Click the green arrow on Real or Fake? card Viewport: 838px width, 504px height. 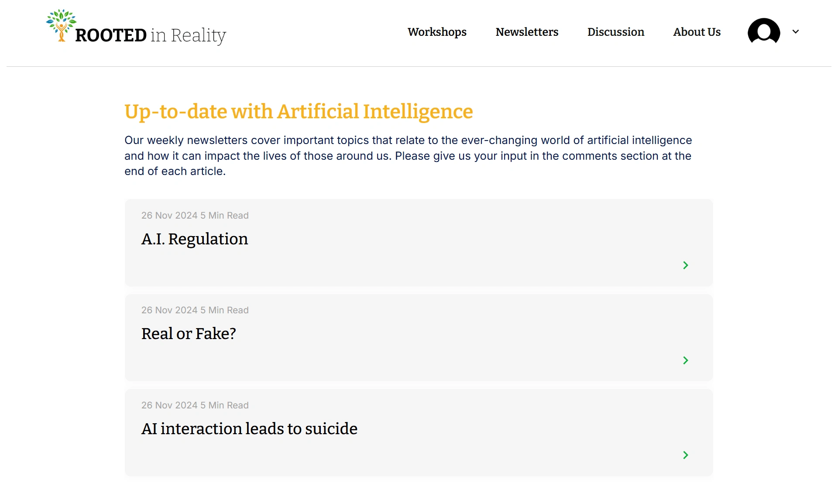(685, 360)
